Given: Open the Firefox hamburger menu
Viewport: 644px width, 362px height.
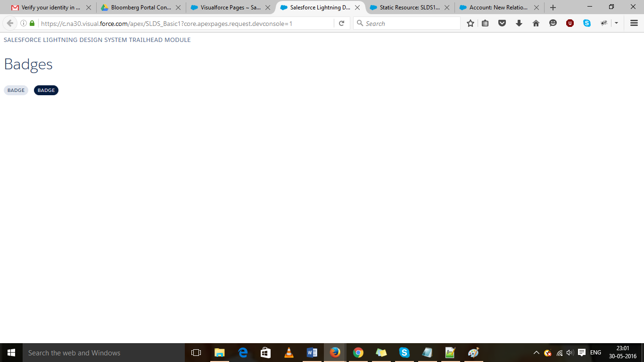Looking at the screenshot, I should point(634,23).
